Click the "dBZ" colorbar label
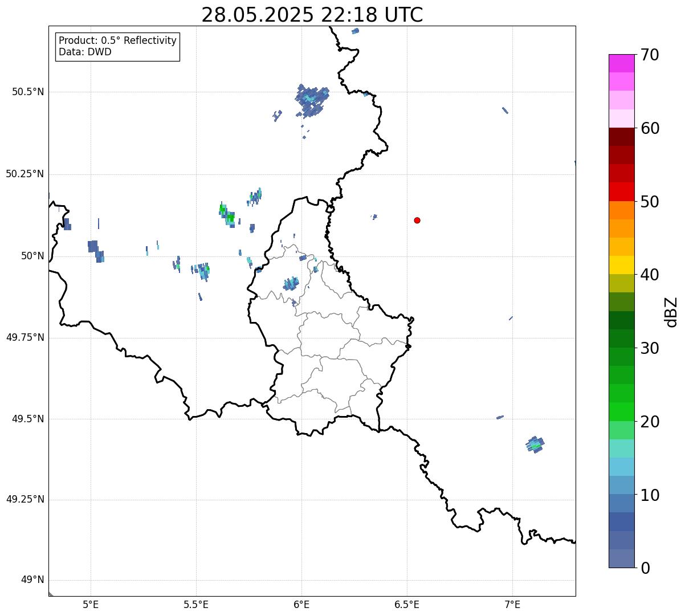 [x=671, y=311]
